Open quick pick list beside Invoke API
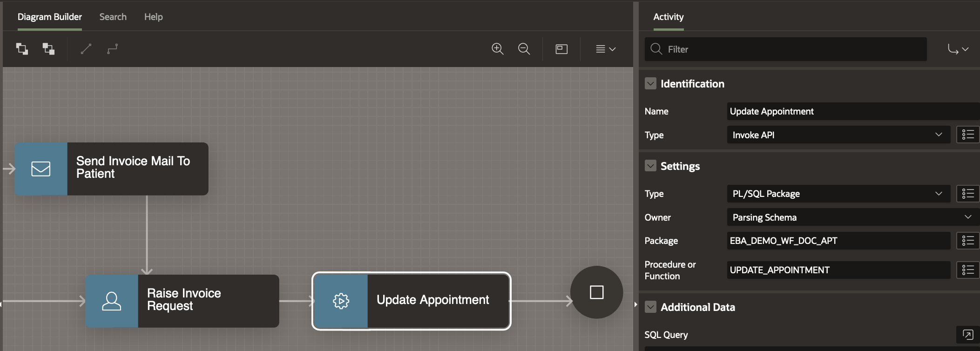The height and width of the screenshot is (351, 980). tap(968, 135)
